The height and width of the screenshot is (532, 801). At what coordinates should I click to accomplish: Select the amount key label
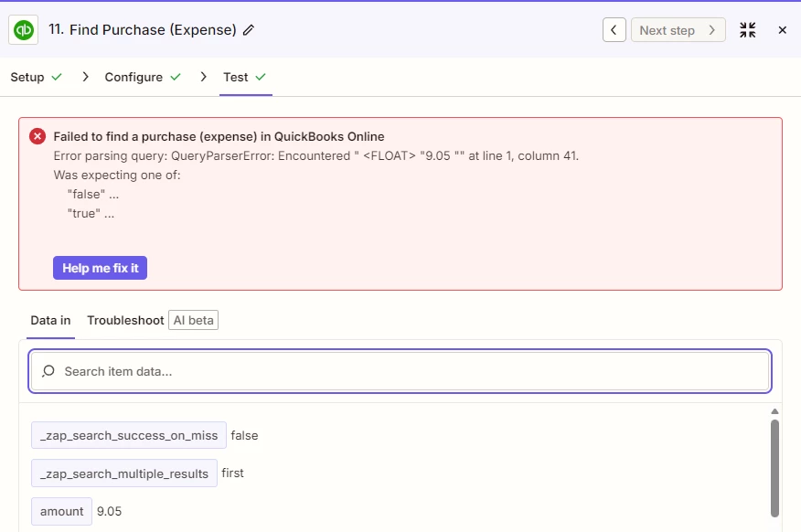(x=62, y=511)
